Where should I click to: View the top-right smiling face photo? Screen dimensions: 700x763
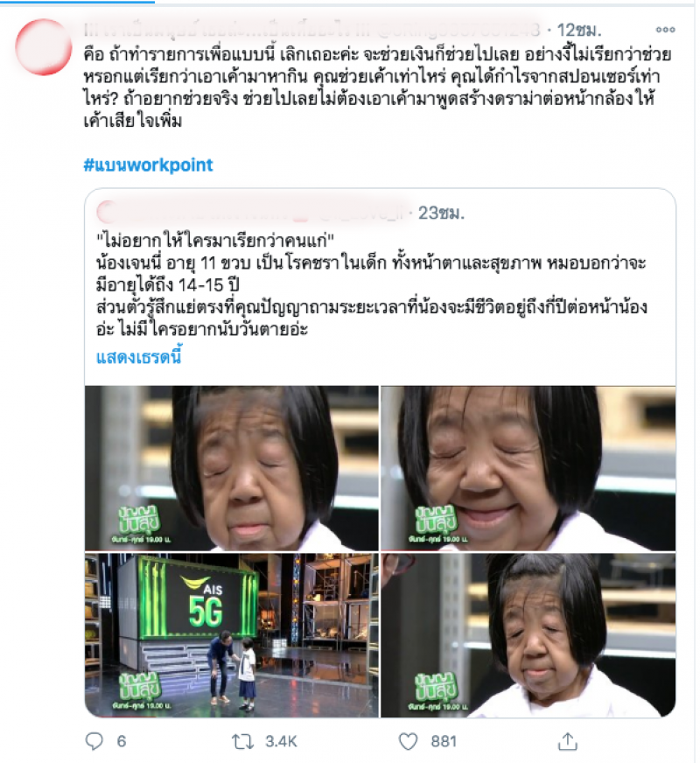528,468
